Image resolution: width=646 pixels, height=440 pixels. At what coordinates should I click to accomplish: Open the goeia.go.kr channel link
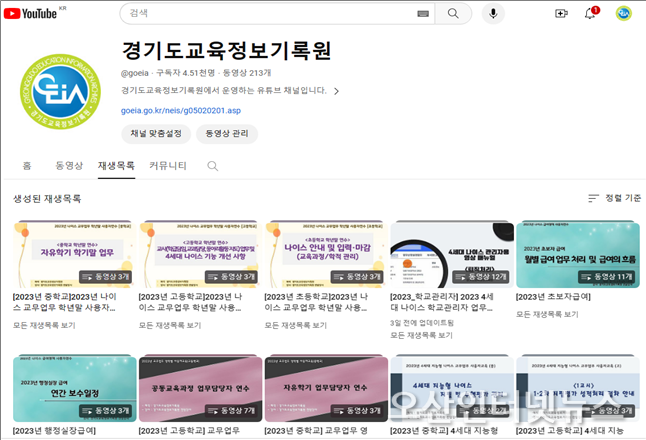point(181,110)
